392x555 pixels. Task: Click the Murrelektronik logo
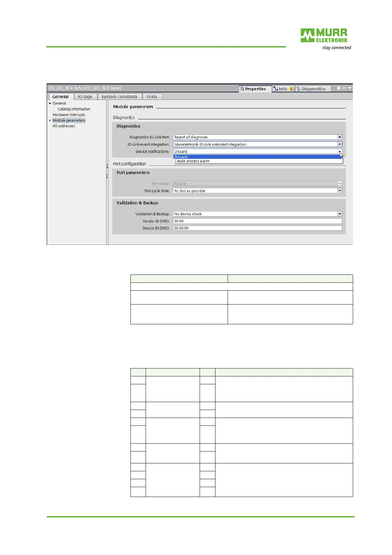(324, 36)
